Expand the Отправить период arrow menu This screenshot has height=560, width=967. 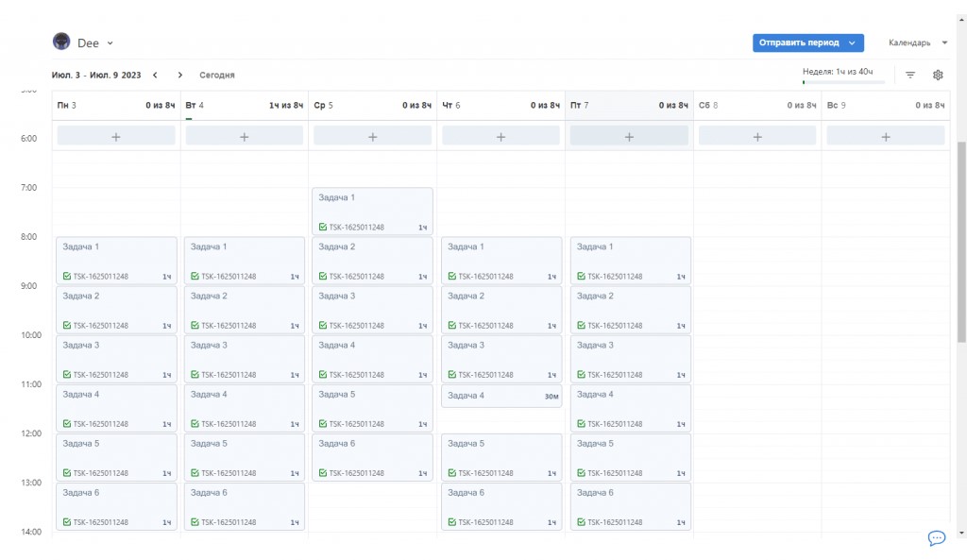coord(853,42)
